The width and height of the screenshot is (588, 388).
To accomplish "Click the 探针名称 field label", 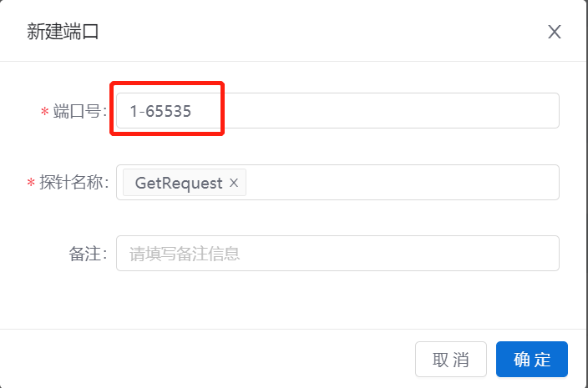I will [x=74, y=183].
